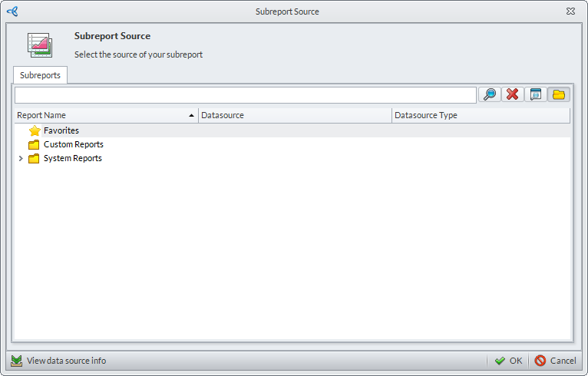The height and width of the screenshot is (376, 588).
Task: Click the window preview search icon
Action: (x=536, y=94)
